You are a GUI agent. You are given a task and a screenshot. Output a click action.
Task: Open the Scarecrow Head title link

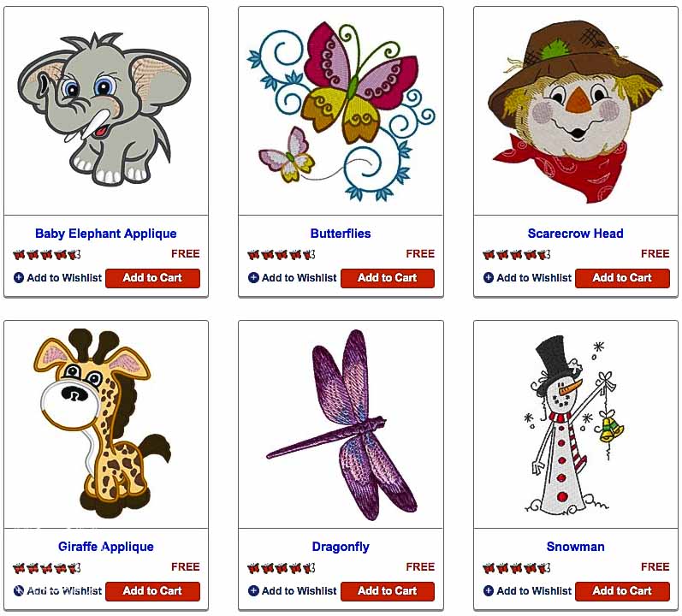point(575,234)
